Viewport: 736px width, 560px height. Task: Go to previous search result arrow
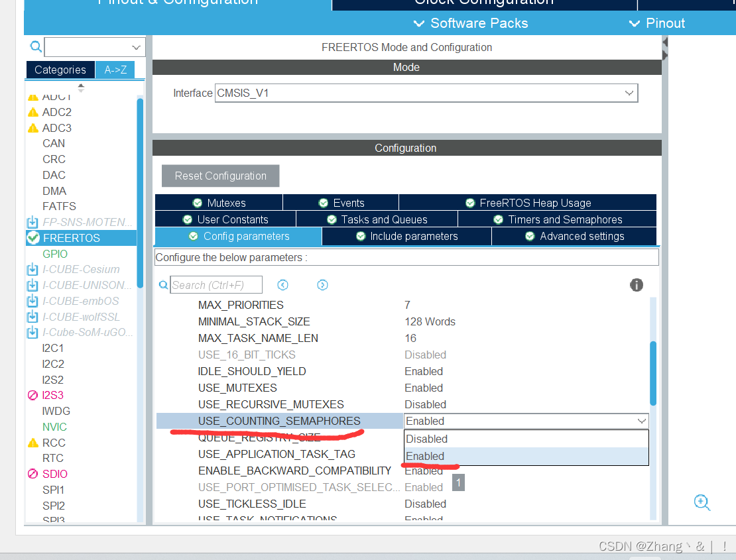point(282,285)
